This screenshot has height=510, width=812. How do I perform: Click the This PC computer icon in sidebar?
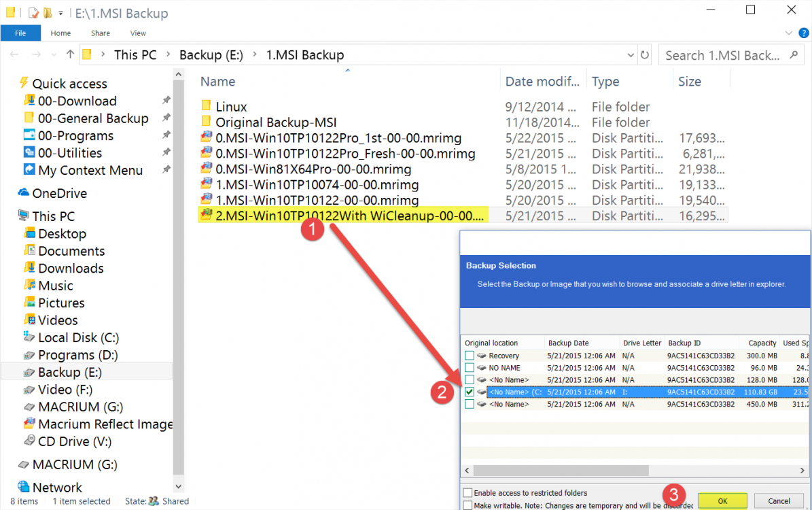click(24, 215)
